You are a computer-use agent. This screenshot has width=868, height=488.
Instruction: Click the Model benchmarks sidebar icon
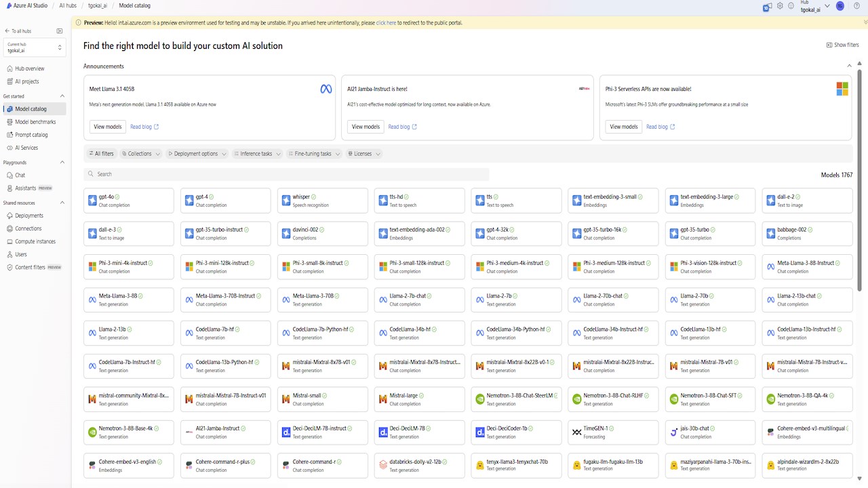[x=9, y=122]
